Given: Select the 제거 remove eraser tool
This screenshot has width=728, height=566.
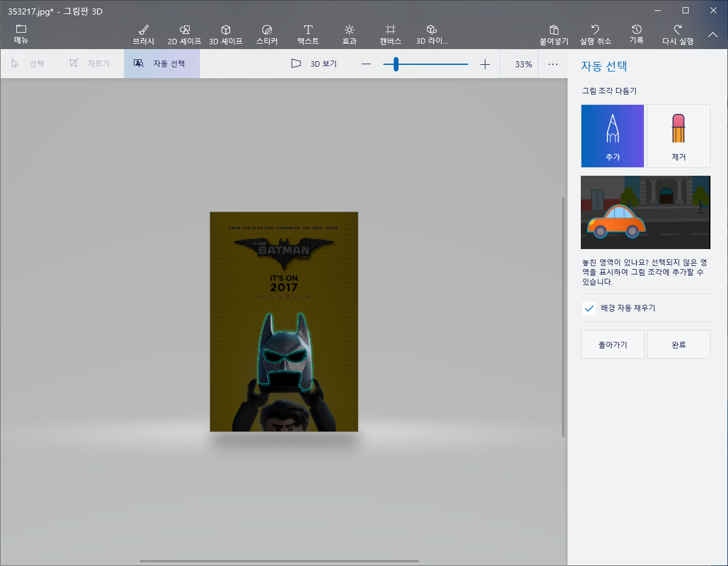Looking at the screenshot, I should coord(678,136).
